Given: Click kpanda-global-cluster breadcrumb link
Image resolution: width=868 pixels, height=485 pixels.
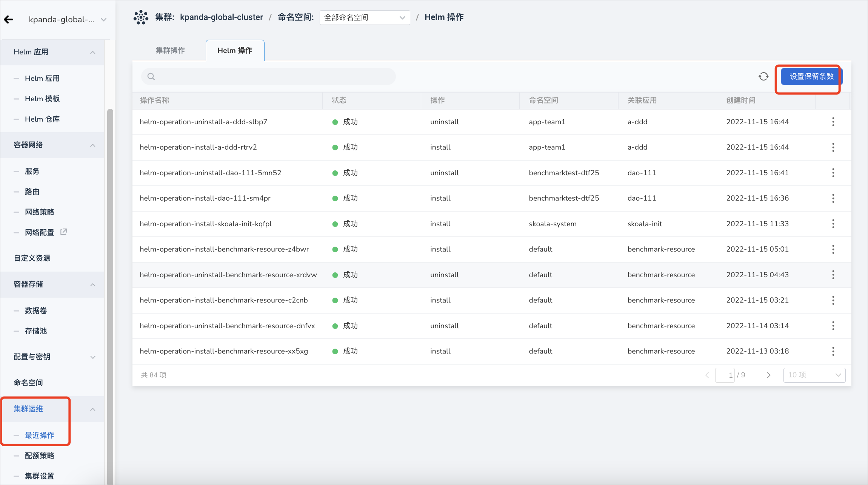Looking at the screenshot, I should (222, 17).
